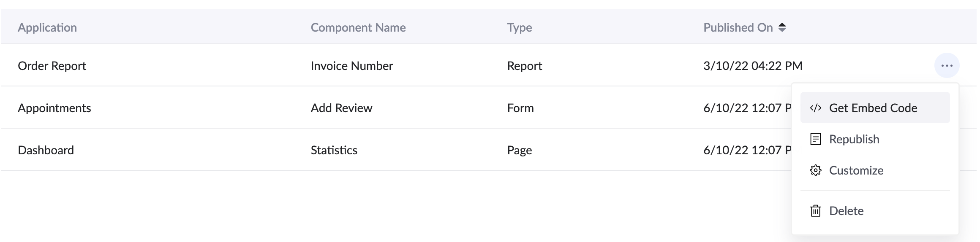Click the Customize gear icon
Viewport: 980px width, 242px height.
815,170
